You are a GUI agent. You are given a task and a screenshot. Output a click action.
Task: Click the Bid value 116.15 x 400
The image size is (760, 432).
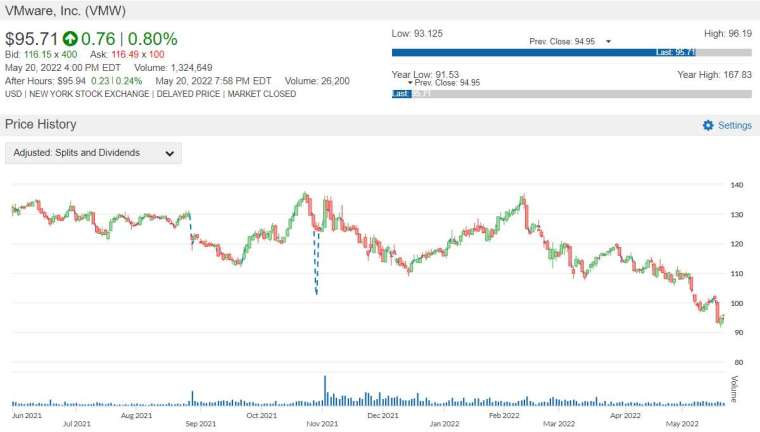click(x=50, y=54)
